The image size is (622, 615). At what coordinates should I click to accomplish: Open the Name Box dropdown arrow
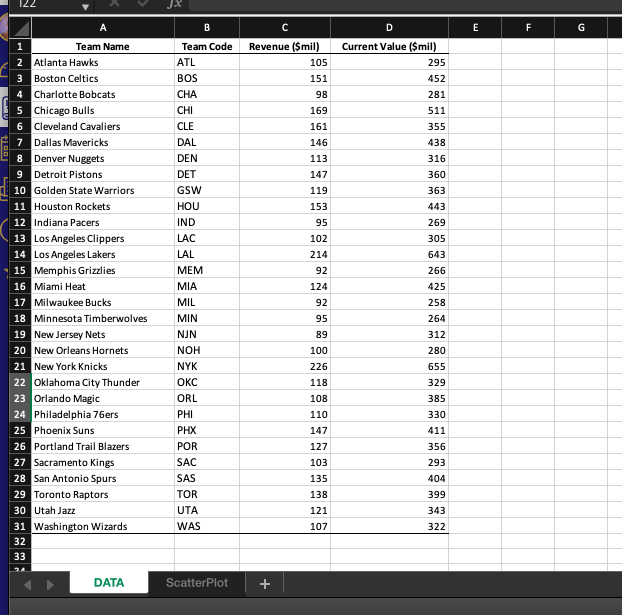[x=85, y=7]
